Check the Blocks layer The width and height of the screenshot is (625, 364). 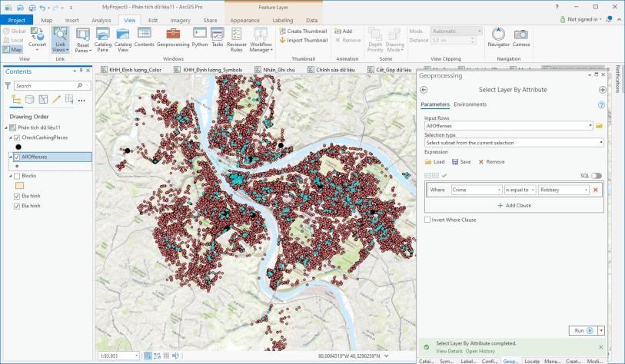pyautogui.click(x=17, y=176)
